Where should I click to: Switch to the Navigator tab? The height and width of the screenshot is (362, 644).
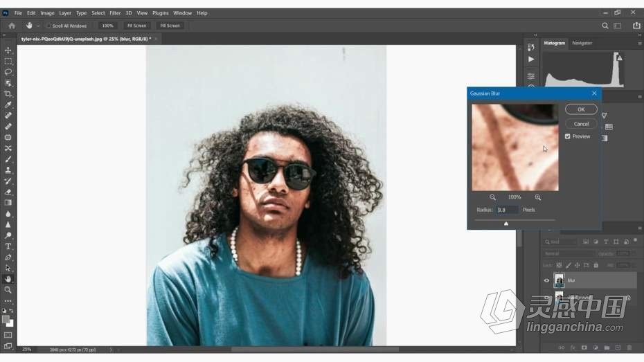(x=582, y=43)
